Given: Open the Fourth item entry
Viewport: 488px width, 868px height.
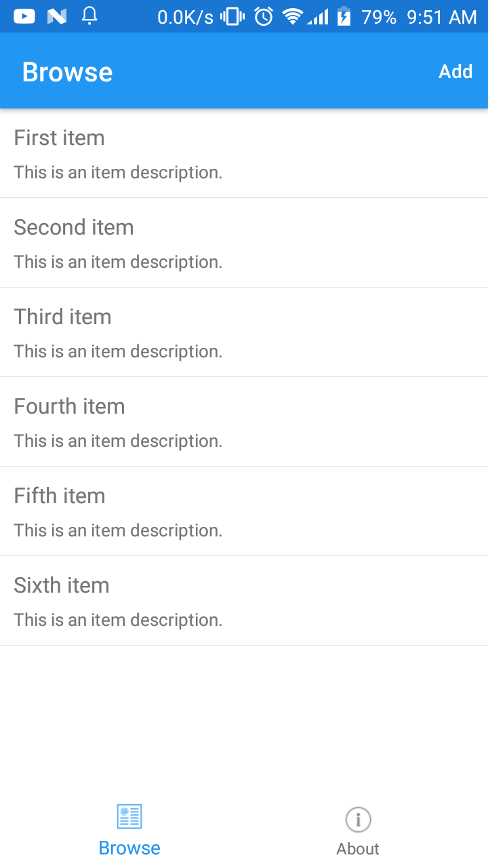Looking at the screenshot, I should pyautogui.click(x=244, y=422).
